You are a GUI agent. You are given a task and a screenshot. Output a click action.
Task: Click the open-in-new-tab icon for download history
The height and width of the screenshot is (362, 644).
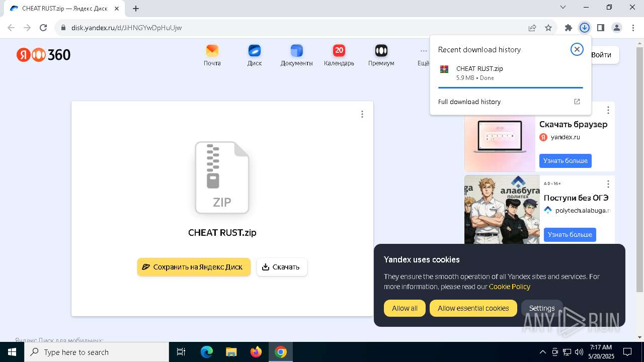pyautogui.click(x=577, y=102)
